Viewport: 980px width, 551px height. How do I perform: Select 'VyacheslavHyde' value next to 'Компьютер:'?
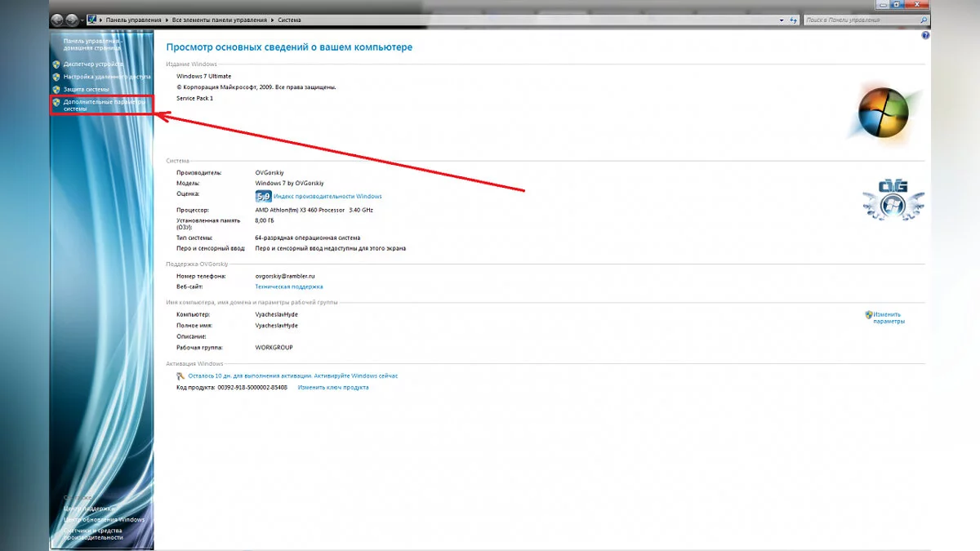277,314
